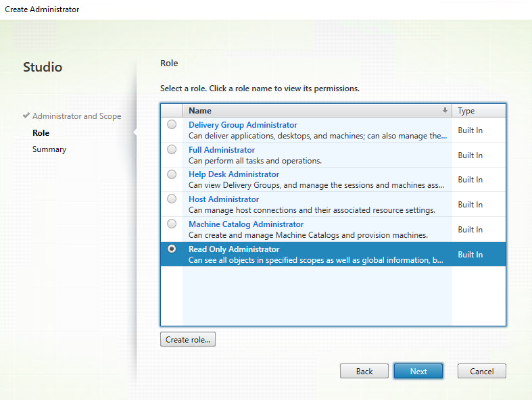Click the "Can deliver applications, desktops" description

tap(318, 136)
